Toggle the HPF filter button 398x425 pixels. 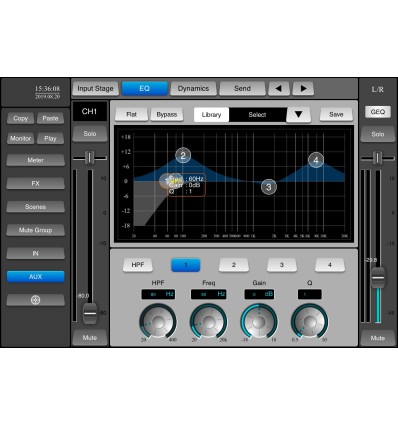click(138, 265)
